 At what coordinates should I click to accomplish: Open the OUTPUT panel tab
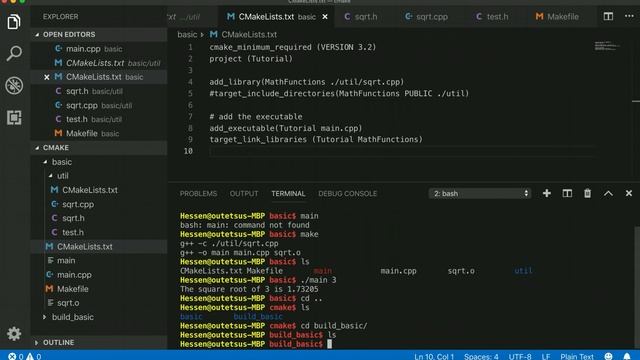pyautogui.click(x=244, y=193)
